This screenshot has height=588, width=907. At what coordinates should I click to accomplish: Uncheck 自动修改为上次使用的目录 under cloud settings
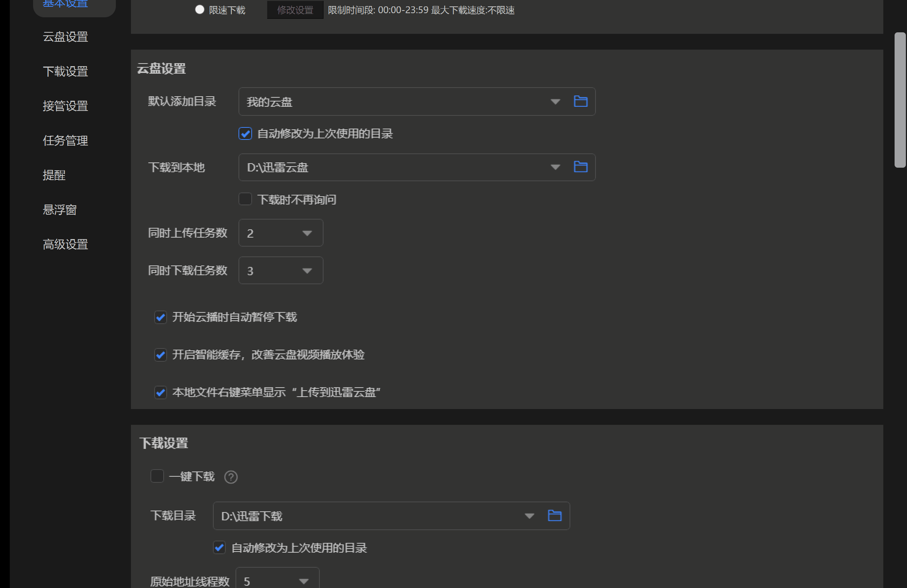point(245,134)
